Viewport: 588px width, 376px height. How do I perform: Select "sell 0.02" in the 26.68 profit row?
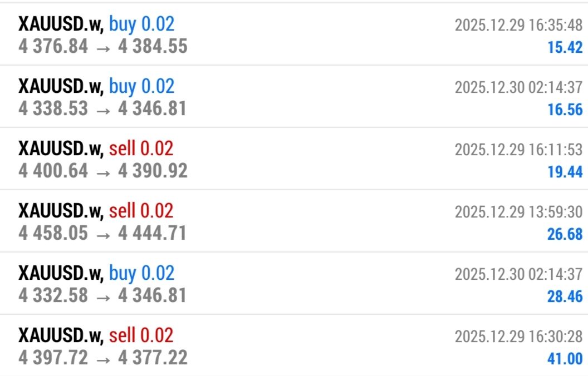141,211
